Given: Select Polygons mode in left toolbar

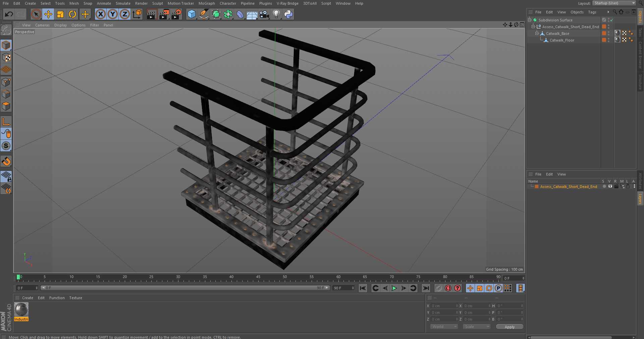Looking at the screenshot, I should 6,106.
